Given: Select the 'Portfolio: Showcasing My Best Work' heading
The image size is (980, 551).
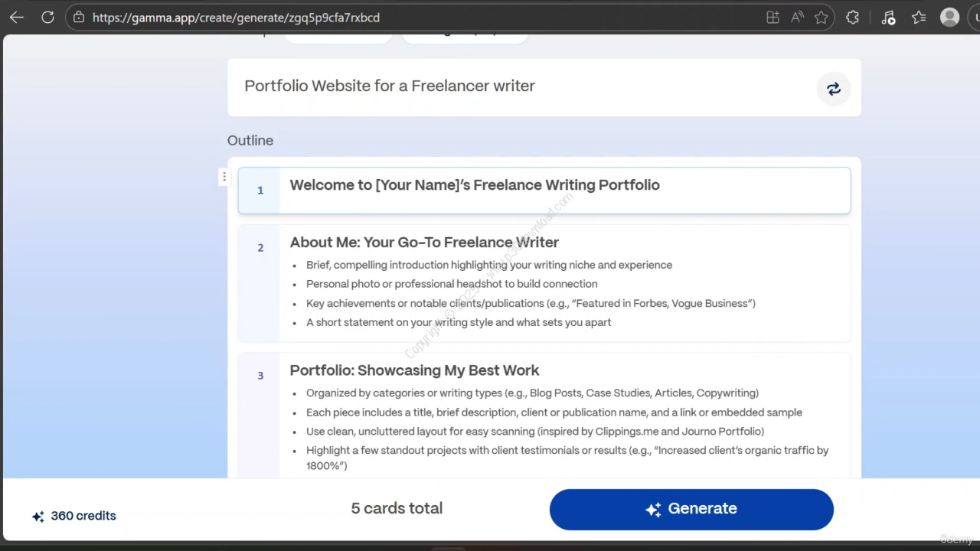Looking at the screenshot, I should [x=414, y=370].
